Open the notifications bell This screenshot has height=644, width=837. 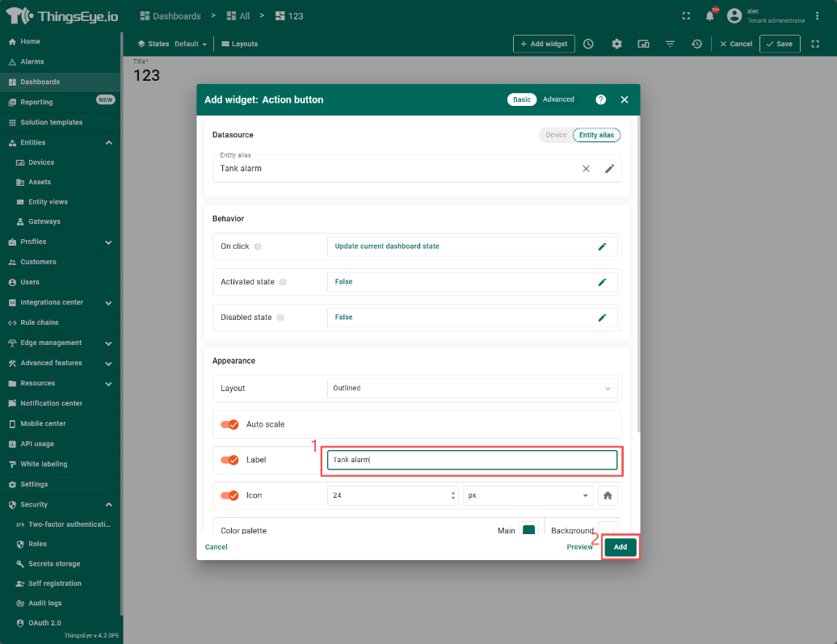[710, 16]
